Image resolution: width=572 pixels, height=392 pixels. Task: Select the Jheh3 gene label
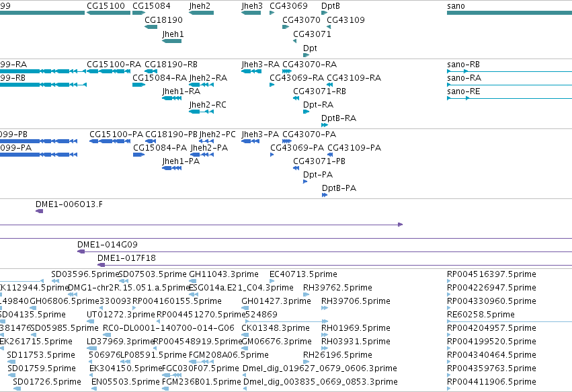tap(251, 6)
